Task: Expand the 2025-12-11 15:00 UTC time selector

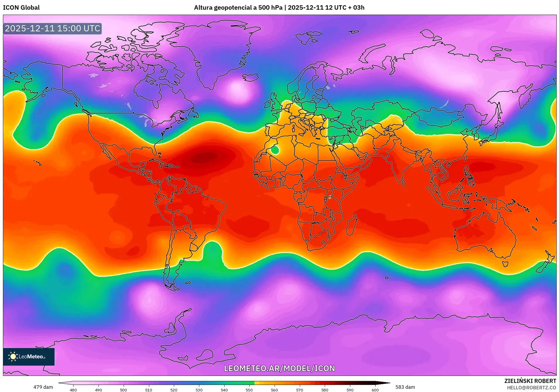Action: point(52,28)
